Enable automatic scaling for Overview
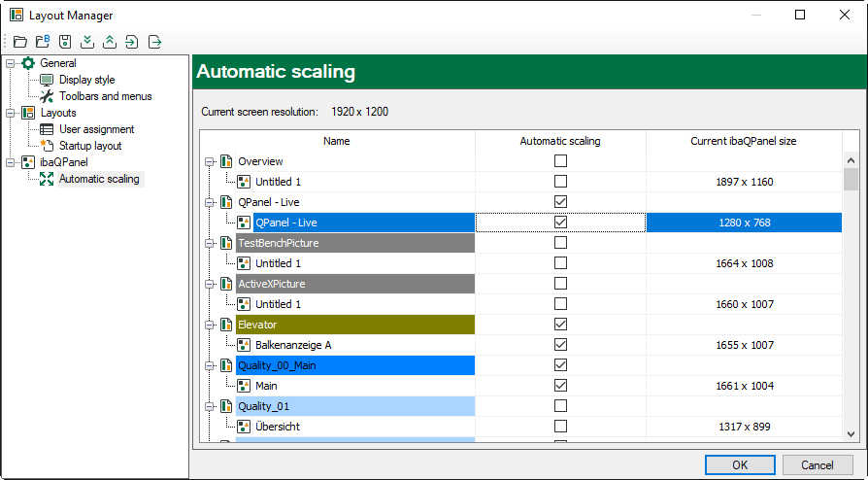Image resolution: width=868 pixels, height=480 pixels. coord(560,160)
